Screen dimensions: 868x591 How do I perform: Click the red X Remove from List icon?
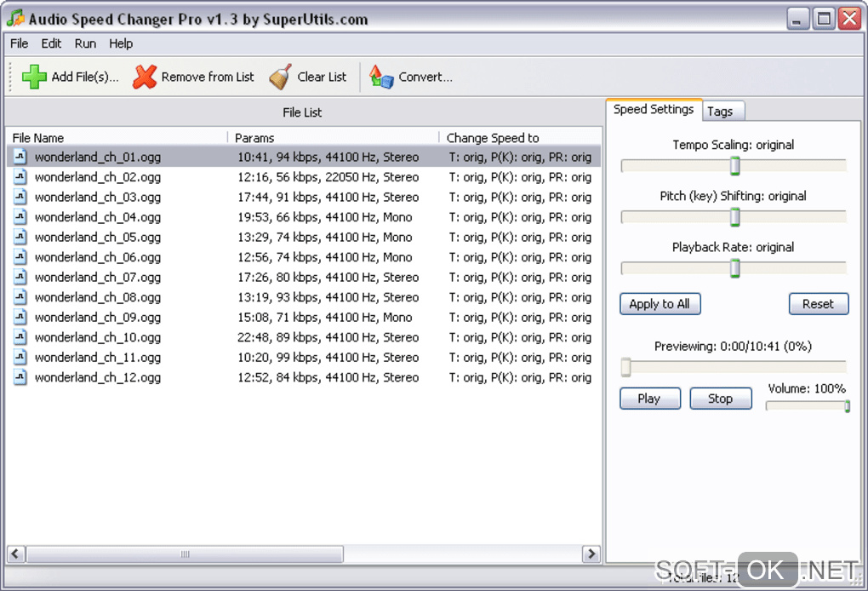click(145, 77)
